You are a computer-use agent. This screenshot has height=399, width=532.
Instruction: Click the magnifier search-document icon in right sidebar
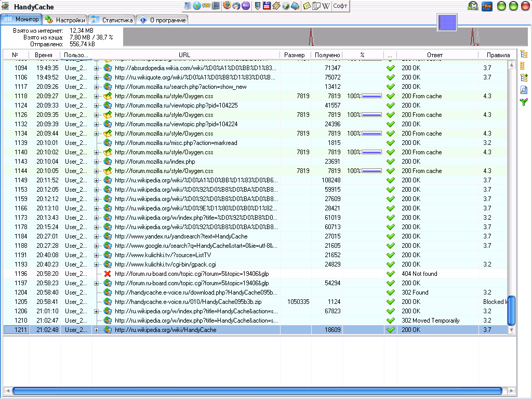tap(524, 89)
